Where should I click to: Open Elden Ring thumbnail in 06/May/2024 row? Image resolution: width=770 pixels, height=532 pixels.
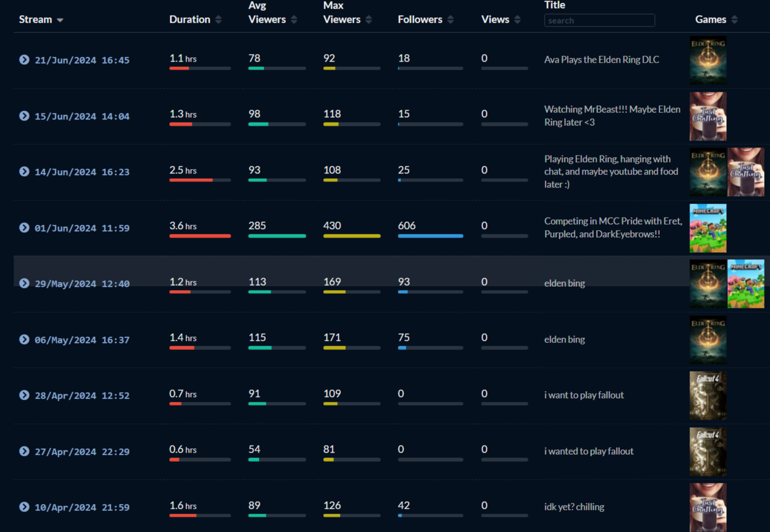pos(708,340)
